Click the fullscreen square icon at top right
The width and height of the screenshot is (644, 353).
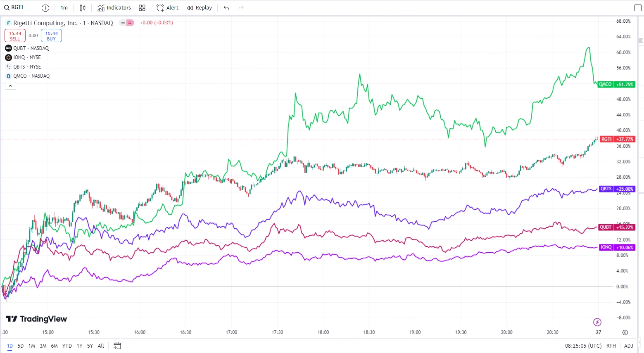click(638, 8)
